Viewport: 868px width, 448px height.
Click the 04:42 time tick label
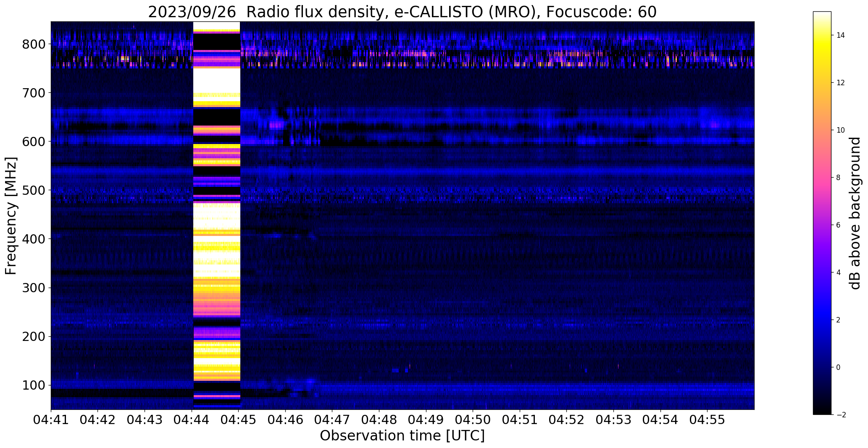[98, 419]
